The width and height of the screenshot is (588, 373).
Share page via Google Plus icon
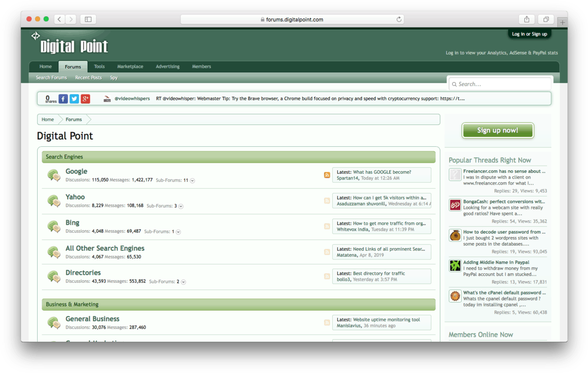pos(86,99)
